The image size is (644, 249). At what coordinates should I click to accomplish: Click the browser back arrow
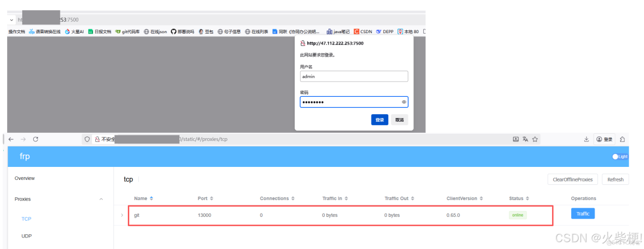(11, 140)
